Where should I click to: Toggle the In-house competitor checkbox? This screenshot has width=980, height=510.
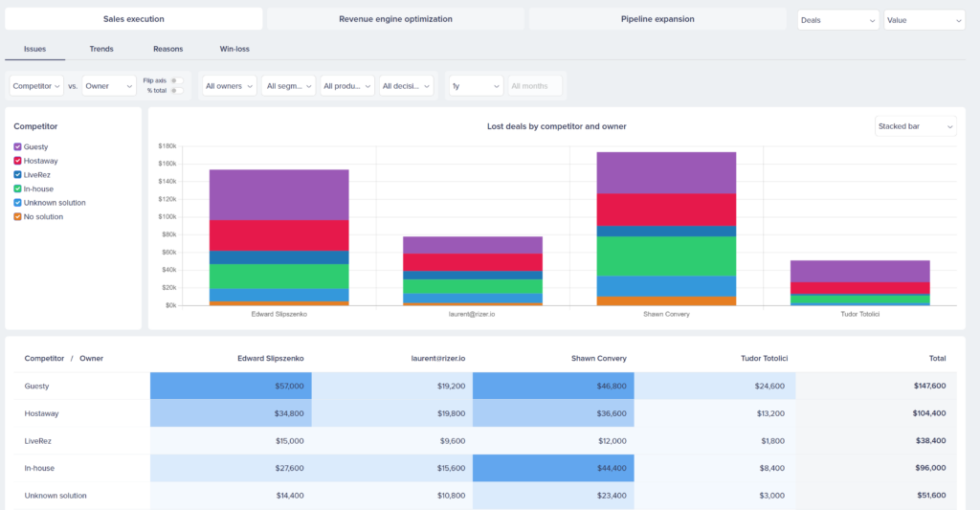click(18, 188)
